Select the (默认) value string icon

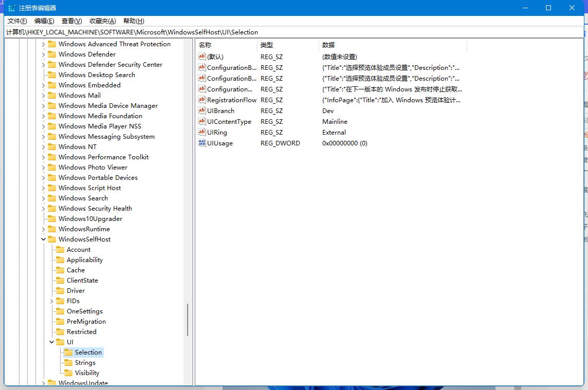[202, 57]
